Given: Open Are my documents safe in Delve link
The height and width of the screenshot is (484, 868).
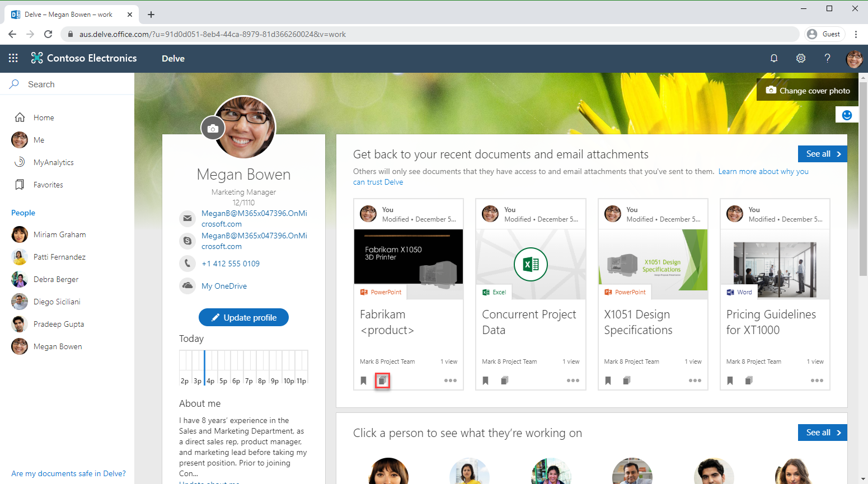Looking at the screenshot, I should pyautogui.click(x=68, y=473).
